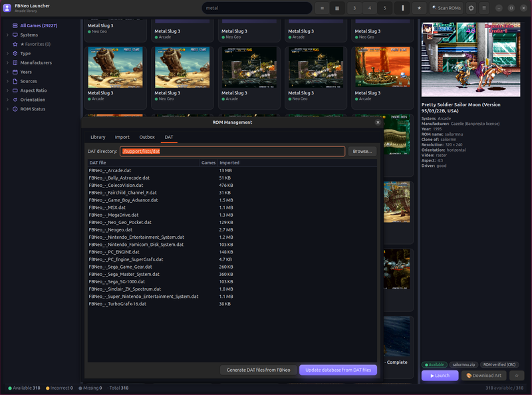Toggle favorite star beside Download Art

[x=517, y=376]
